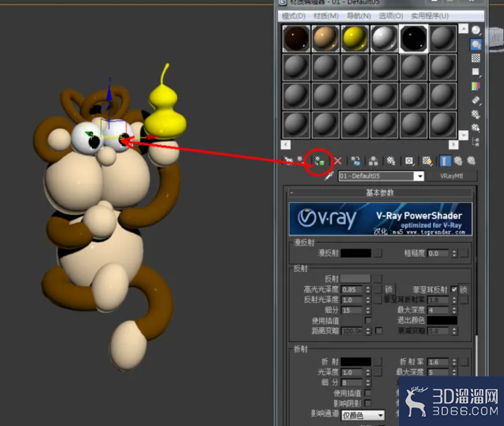The image size is (504, 426).
Task: Open the 01 - Default05 name dropdown
Action: pyautogui.click(x=420, y=176)
